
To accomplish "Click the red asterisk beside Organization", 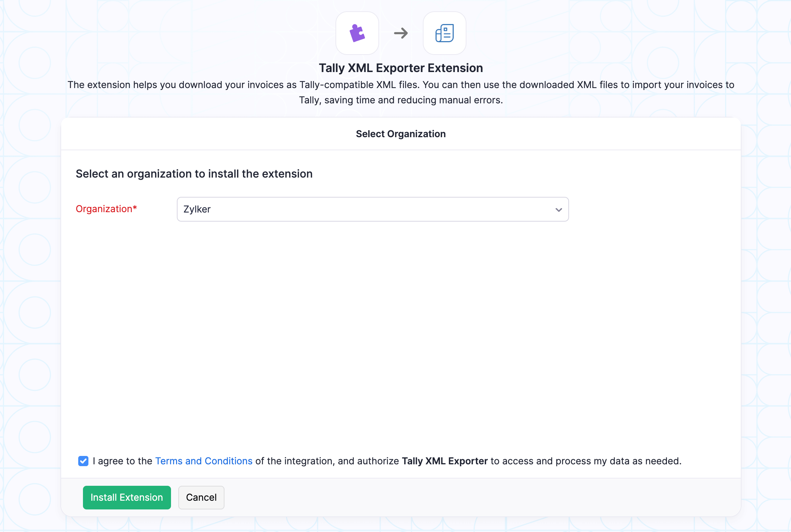I will pyautogui.click(x=135, y=207).
